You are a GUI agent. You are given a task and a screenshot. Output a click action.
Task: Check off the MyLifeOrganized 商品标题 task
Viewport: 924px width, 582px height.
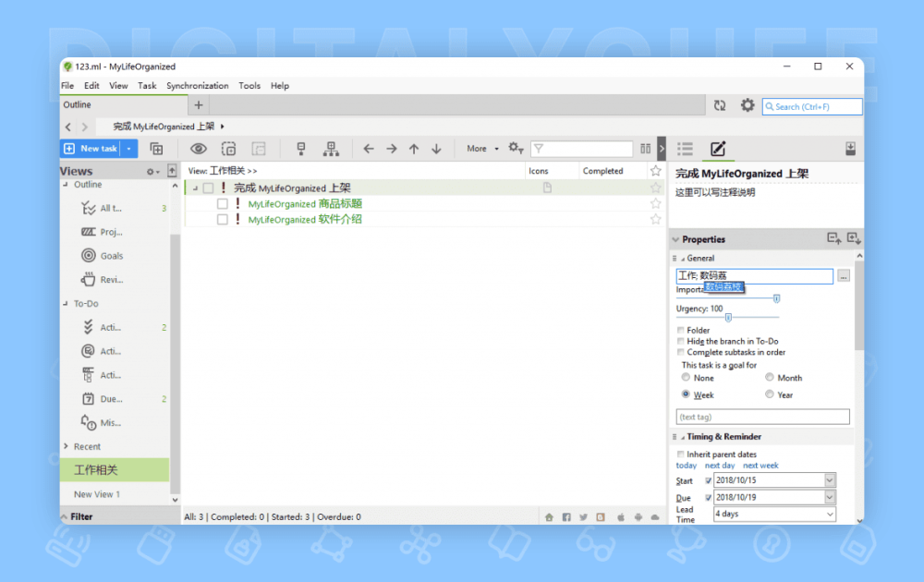point(222,204)
